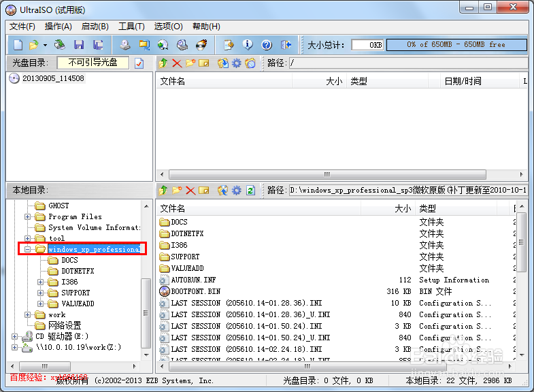Sort image list by 文件名 column header

(x=224, y=81)
